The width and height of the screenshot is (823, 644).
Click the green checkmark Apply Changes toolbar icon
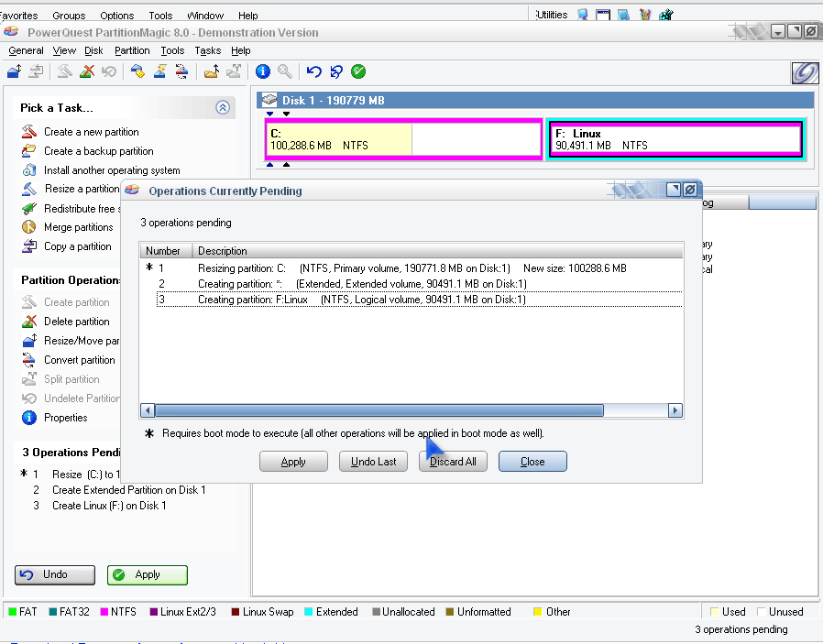click(x=358, y=71)
